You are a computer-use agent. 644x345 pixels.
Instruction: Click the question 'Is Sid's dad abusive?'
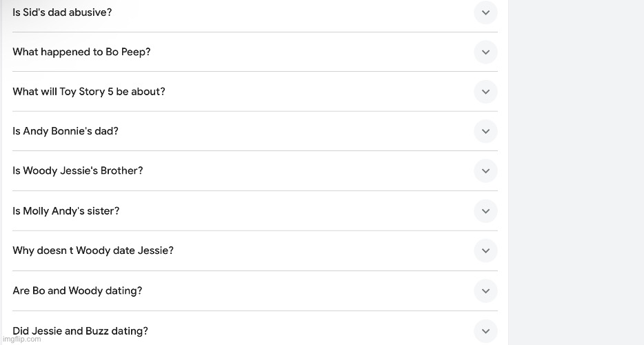coord(62,12)
